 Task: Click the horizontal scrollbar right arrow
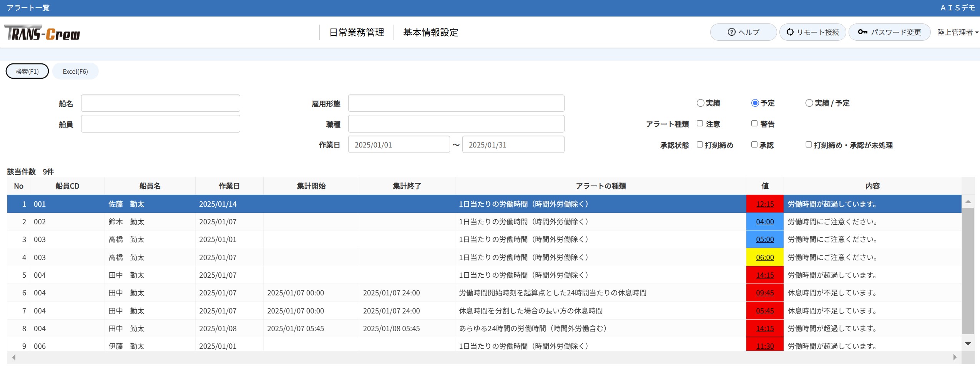(x=955, y=357)
